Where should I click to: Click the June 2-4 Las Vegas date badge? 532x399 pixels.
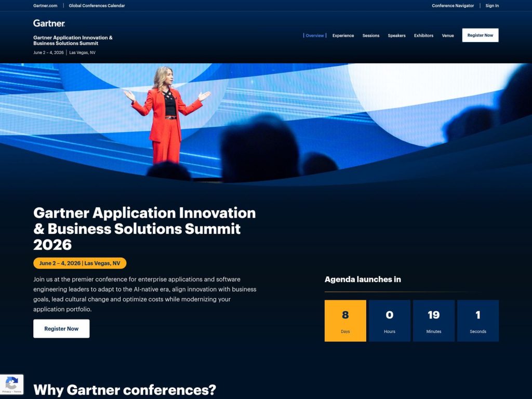(79, 263)
